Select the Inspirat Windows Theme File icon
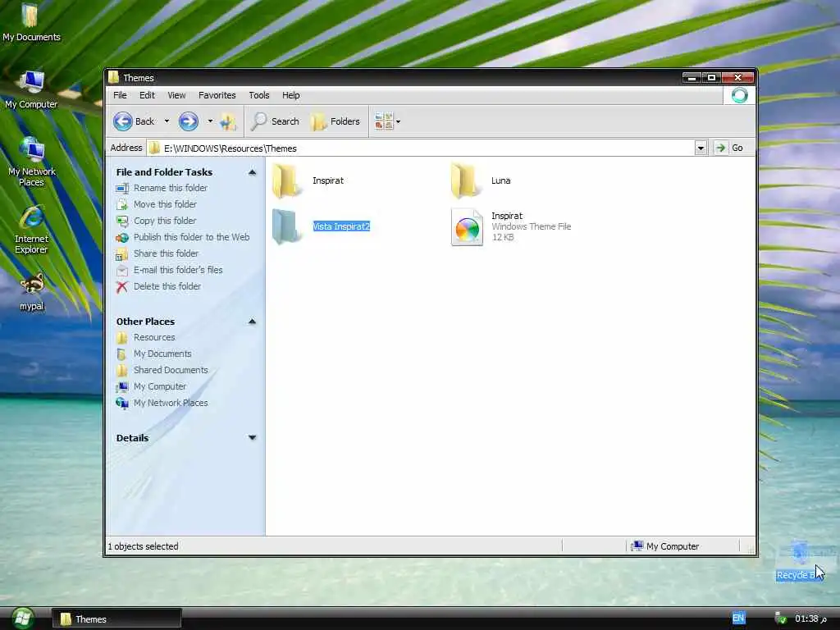This screenshot has height=630, width=840. pyautogui.click(x=467, y=227)
